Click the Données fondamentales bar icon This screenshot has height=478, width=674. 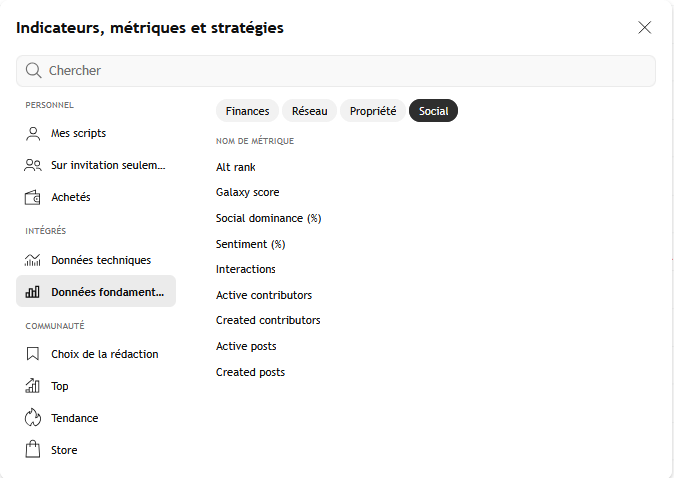pos(33,292)
